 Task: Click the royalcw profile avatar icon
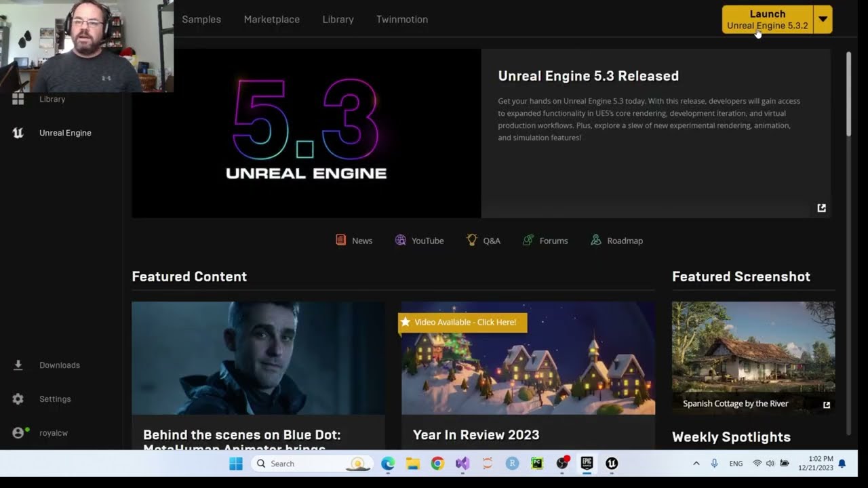19,432
